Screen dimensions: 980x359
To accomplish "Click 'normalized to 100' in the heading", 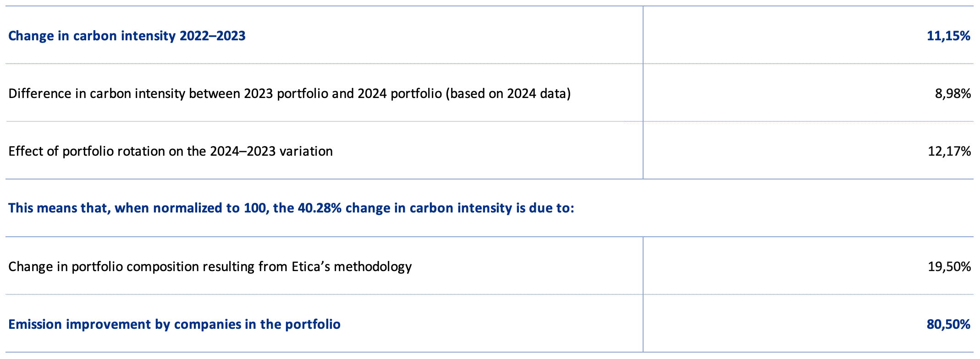I will (210, 208).
